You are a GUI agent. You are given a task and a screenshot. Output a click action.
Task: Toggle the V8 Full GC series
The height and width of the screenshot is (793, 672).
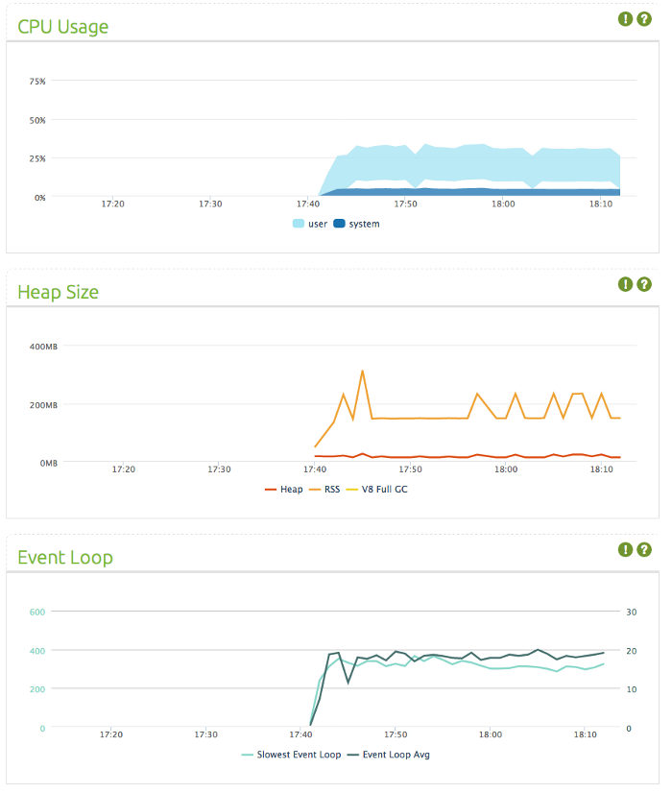(376, 489)
